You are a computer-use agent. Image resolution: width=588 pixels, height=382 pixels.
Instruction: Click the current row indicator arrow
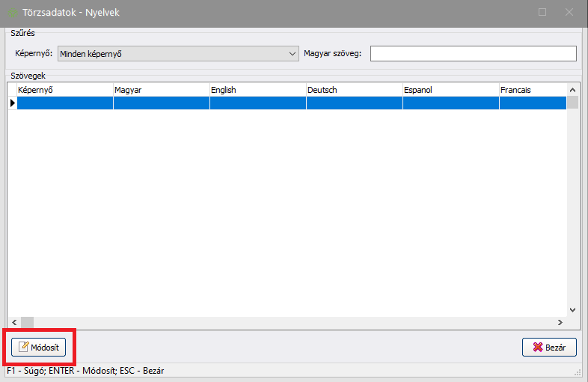click(12, 103)
